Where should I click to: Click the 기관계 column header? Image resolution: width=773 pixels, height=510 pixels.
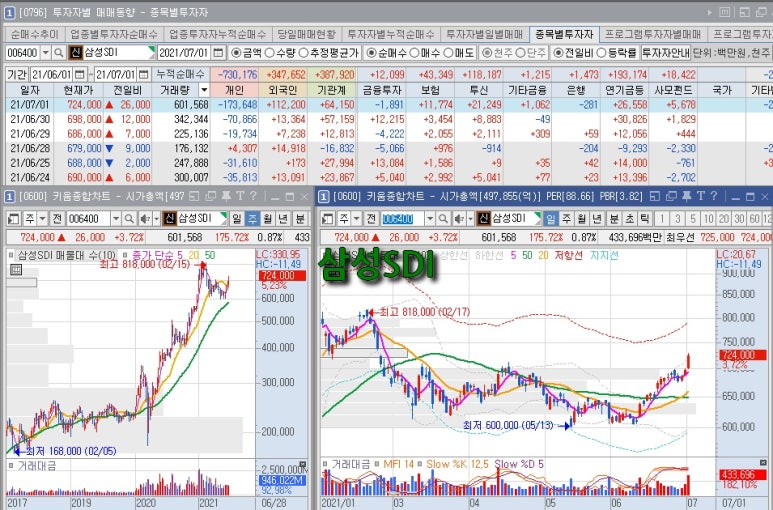click(x=331, y=90)
